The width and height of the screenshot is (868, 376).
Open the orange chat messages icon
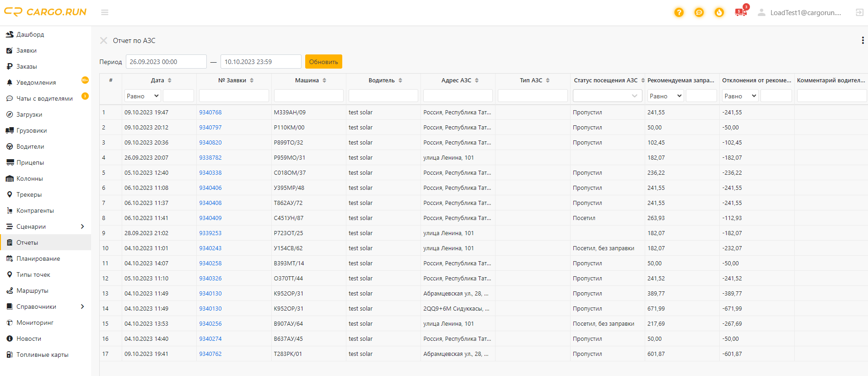click(x=699, y=12)
